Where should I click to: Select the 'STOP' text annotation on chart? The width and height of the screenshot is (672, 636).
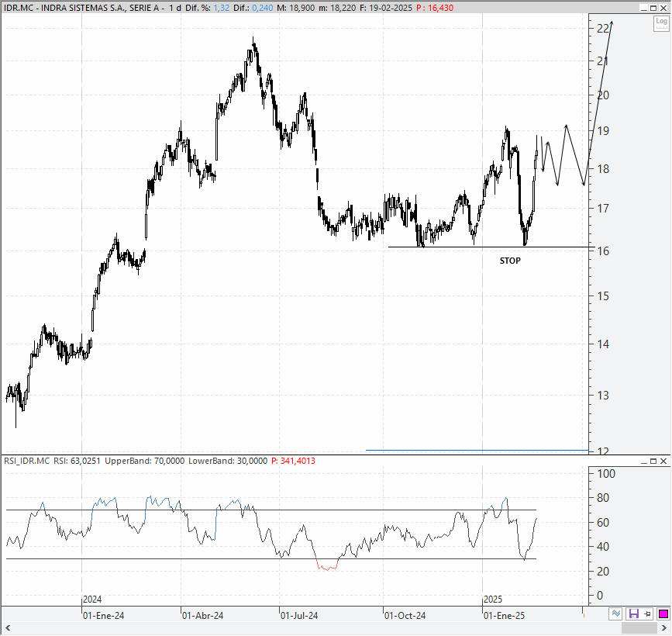click(510, 261)
